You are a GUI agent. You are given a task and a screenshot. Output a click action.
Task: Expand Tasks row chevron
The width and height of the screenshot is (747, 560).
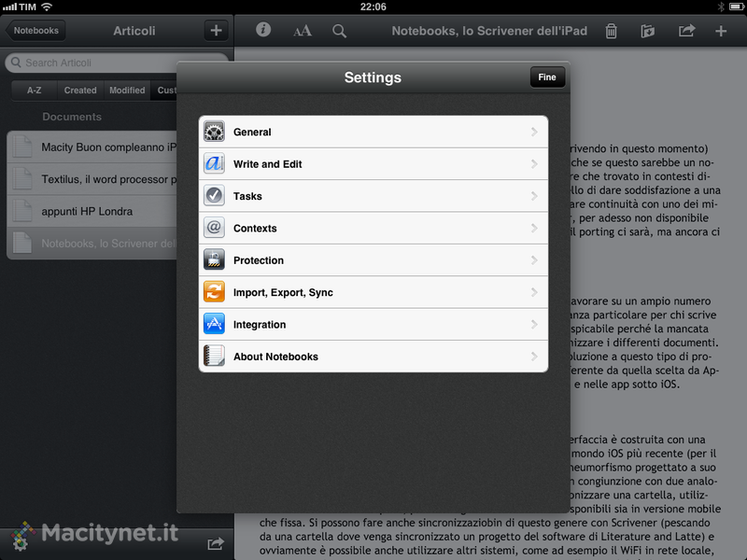pyautogui.click(x=534, y=196)
